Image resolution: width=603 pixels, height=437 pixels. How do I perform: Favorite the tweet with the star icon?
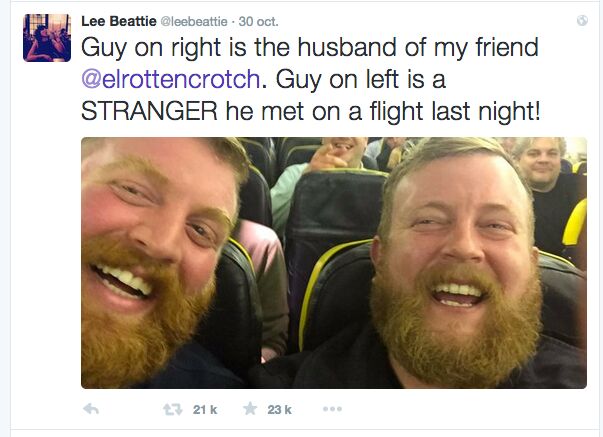pyautogui.click(x=250, y=409)
